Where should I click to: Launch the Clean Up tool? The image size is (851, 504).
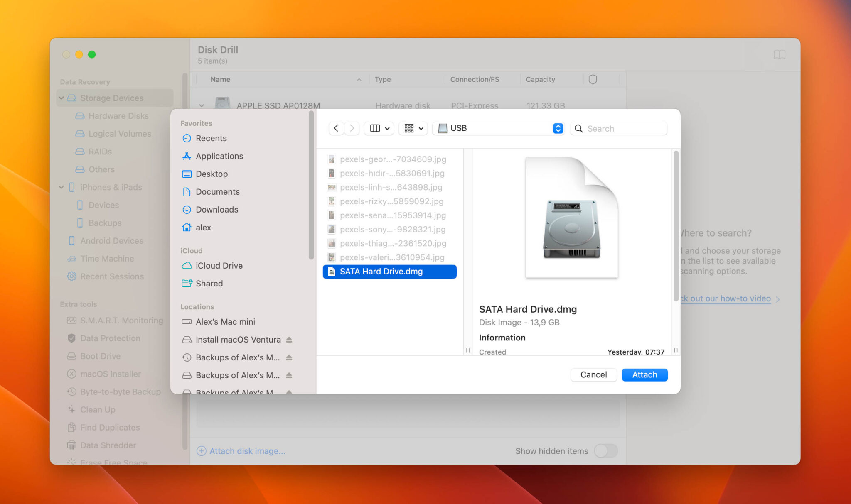(97, 409)
